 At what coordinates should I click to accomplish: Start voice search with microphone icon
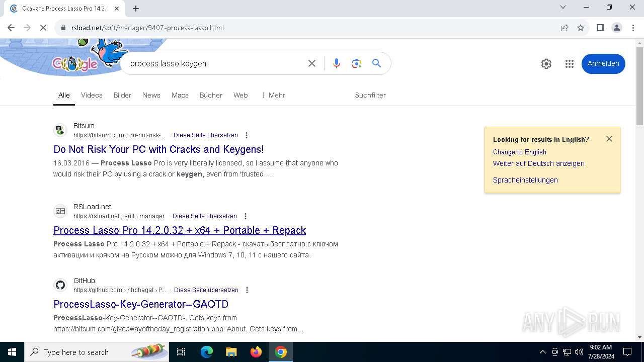coord(337,63)
